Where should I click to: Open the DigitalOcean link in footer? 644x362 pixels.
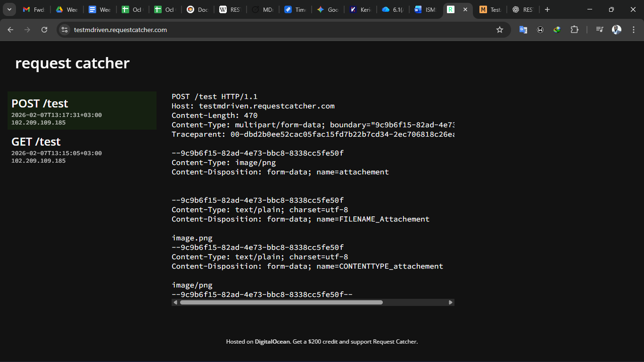(x=272, y=342)
